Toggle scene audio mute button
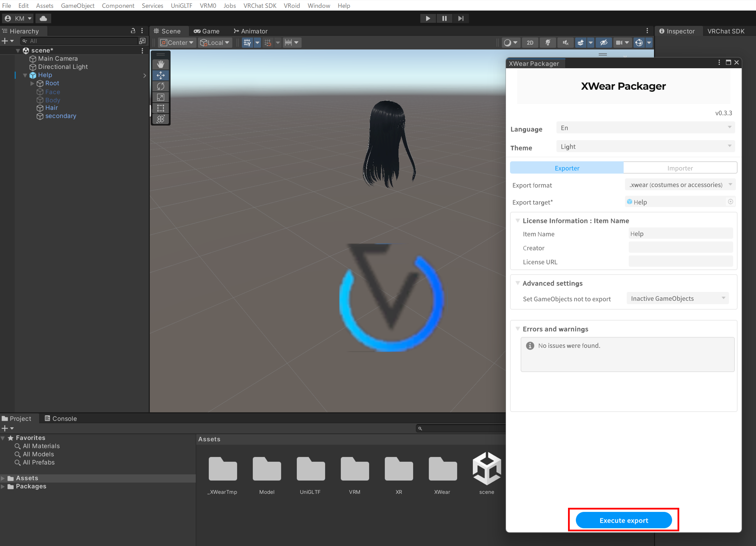756x546 pixels. [565, 43]
